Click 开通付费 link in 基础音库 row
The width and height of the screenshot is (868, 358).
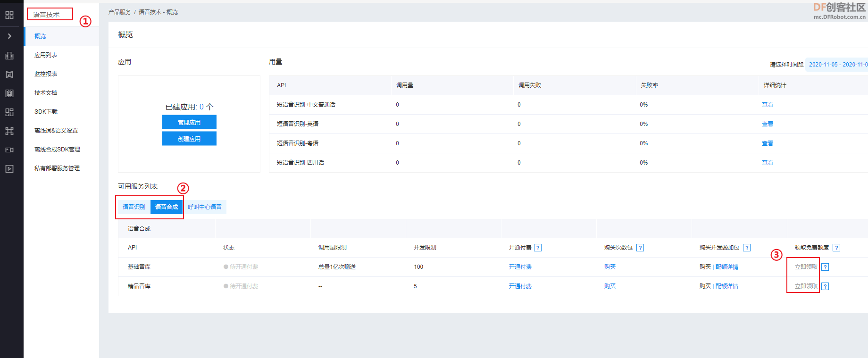point(520,267)
